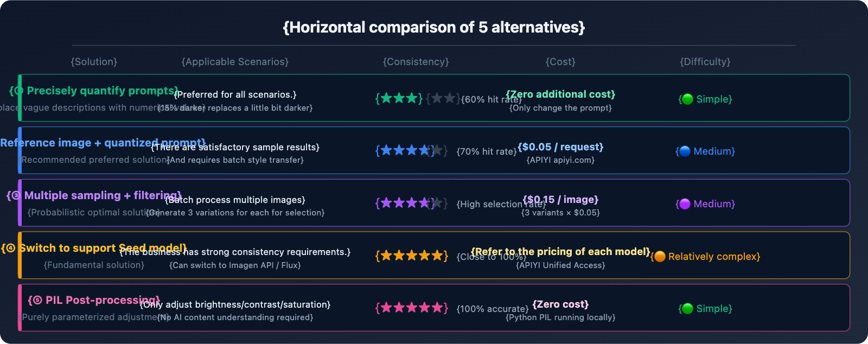This screenshot has width=868, height=344.
Task: Click the APIYI apiyi.com text
Action: (560, 160)
